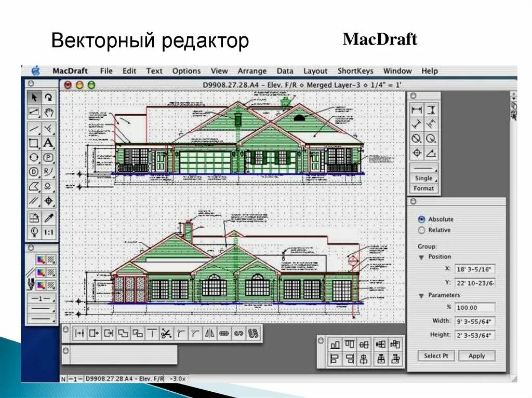Viewport: 532px width, 398px height.
Task: Click the fill pattern hatch icon
Action: pyautogui.click(x=51, y=260)
